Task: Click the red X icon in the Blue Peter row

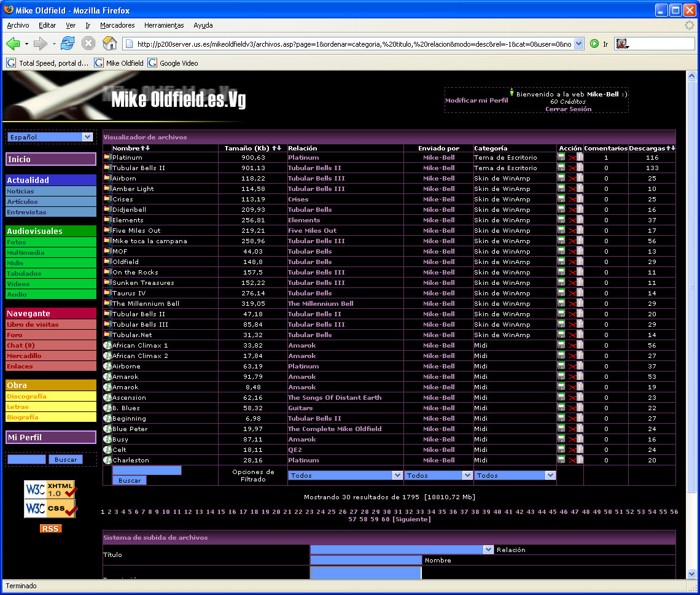Action: pos(572,429)
